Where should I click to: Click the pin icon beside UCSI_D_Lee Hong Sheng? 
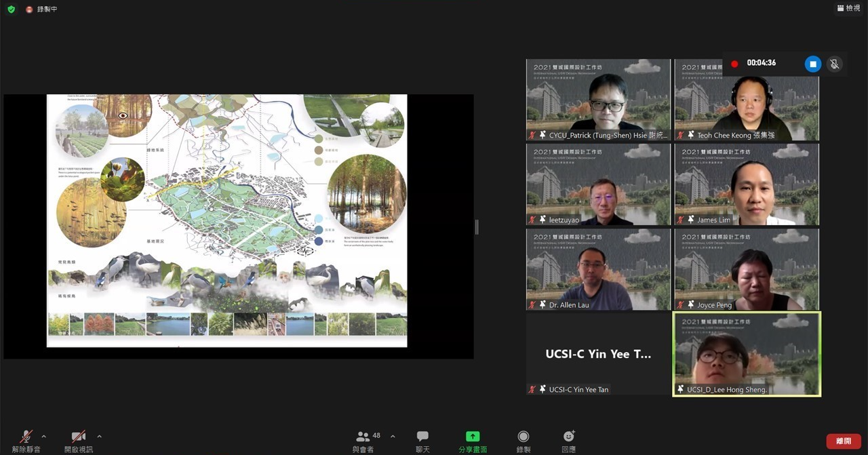pyautogui.click(x=680, y=389)
